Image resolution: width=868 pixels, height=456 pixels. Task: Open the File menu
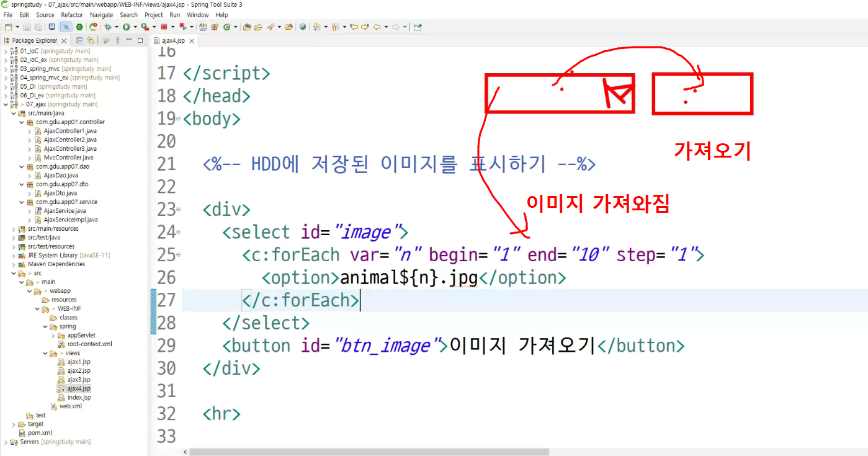[8, 15]
